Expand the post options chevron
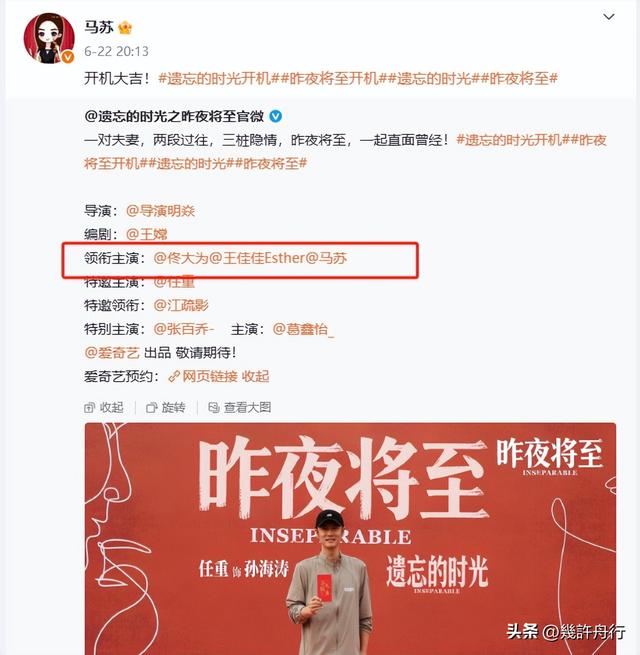The width and height of the screenshot is (640, 655). 609,17
